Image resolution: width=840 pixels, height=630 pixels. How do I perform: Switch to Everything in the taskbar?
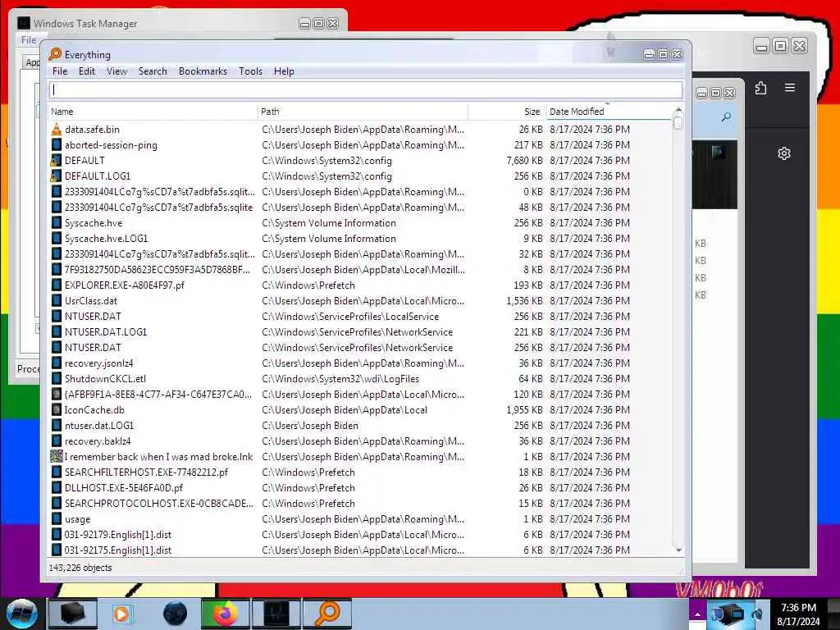[x=327, y=614]
